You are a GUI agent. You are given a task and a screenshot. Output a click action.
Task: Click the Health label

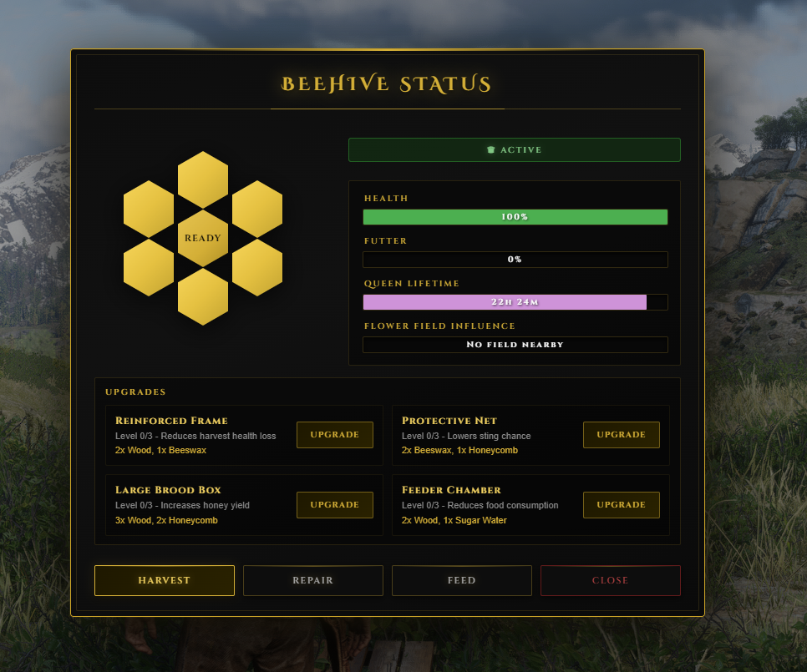tap(386, 199)
